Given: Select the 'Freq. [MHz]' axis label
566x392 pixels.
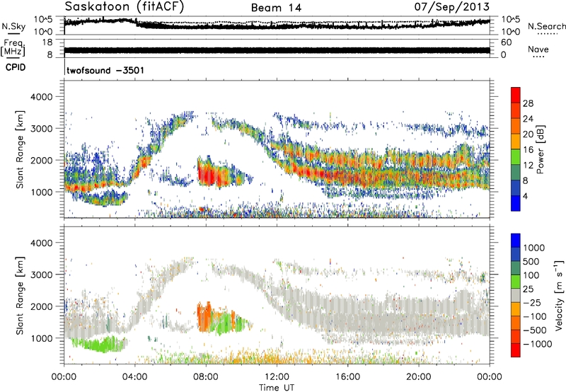Looking at the screenshot, I should click(x=13, y=47).
